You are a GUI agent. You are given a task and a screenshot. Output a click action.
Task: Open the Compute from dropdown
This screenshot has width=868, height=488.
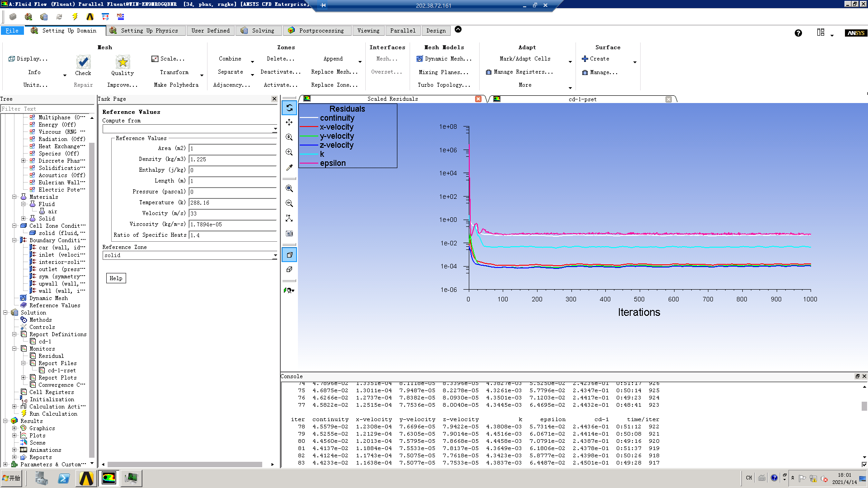(275, 129)
